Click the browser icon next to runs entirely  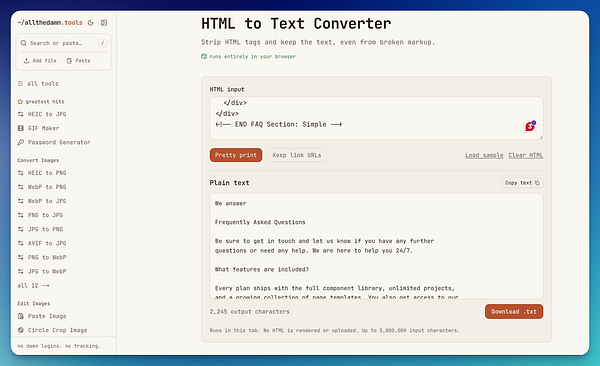click(204, 56)
